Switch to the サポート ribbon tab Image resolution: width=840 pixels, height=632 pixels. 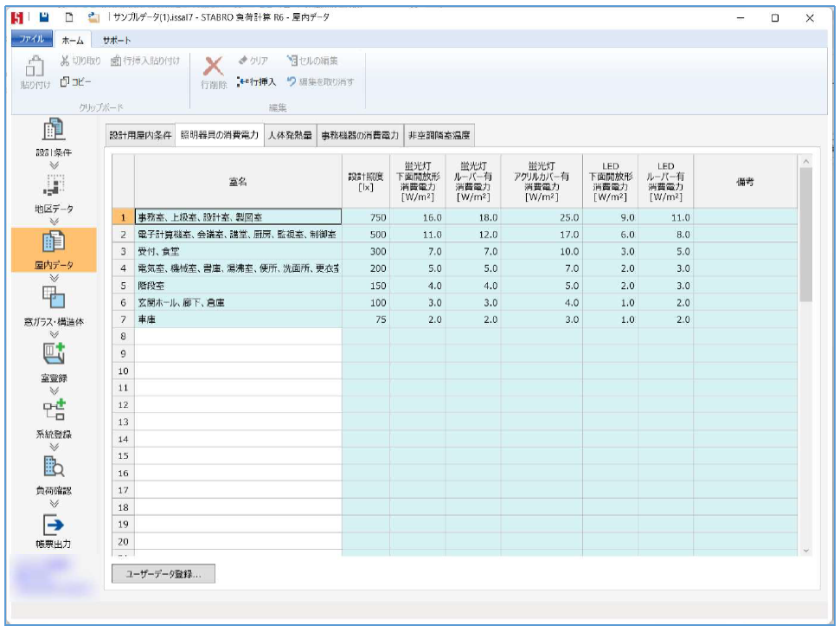[x=117, y=41]
